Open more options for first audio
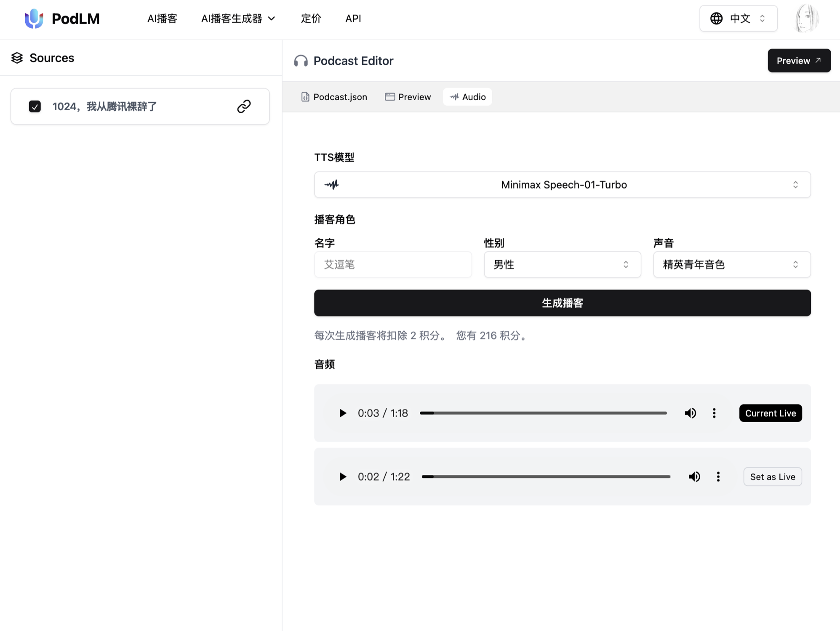Screen dimensions: 840x631 [x=714, y=413]
